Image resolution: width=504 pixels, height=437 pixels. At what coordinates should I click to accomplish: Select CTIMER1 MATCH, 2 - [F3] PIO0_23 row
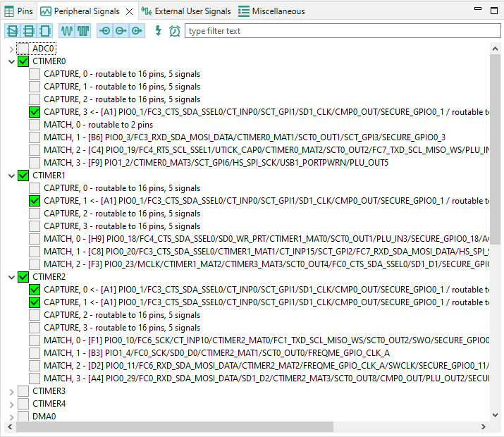[x=266, y=264]
